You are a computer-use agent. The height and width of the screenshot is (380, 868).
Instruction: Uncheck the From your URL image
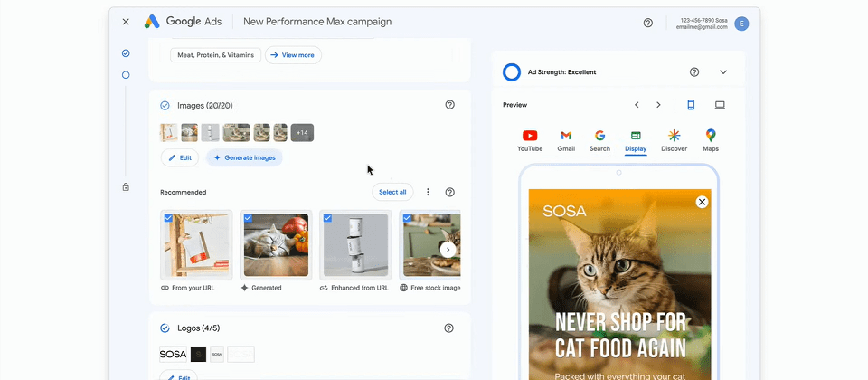[169, 218]
